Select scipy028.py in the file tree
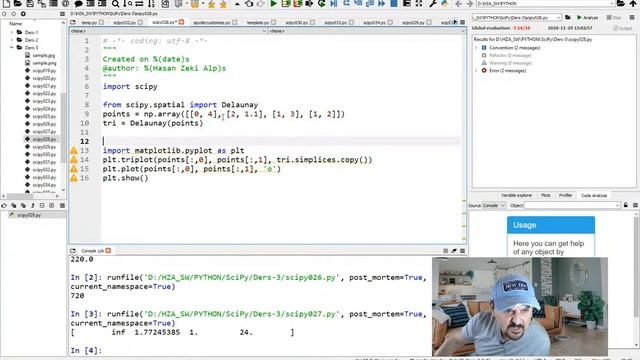This screenshot has height=360, width=640. [44, 139]
